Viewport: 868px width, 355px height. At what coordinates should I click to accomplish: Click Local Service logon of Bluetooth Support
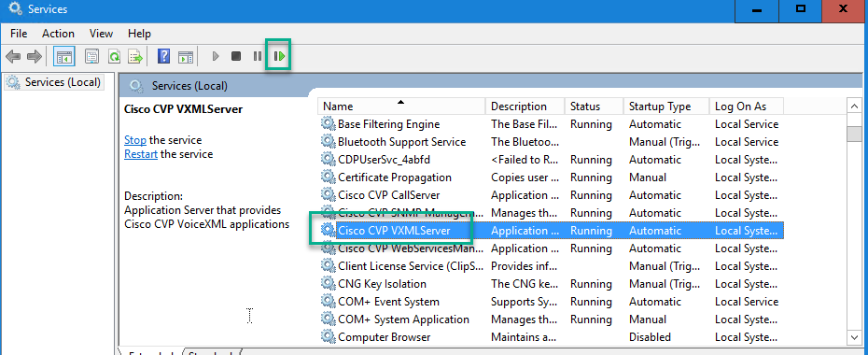tap(747, 142)
